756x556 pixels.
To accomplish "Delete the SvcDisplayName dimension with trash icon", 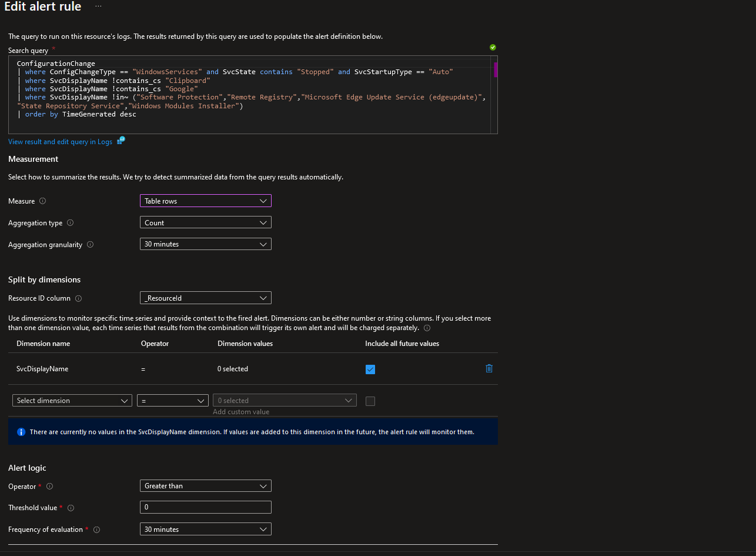I will pyautogui.click(x=489, y=369).
